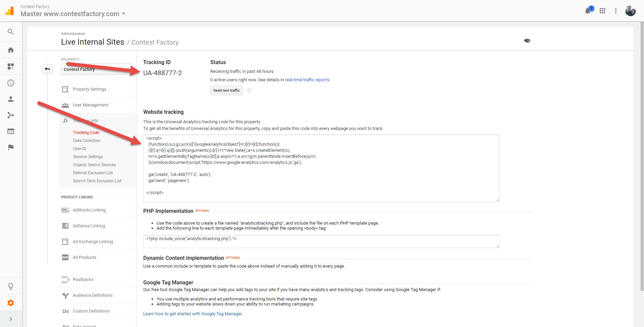Click inside the website tracking code box

[x=321, y=168]
